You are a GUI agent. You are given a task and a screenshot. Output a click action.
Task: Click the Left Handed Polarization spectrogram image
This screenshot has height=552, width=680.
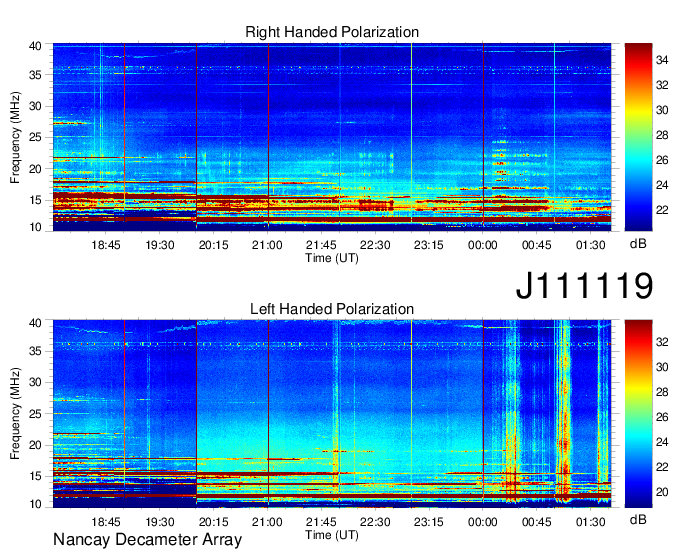coord(332,414)
